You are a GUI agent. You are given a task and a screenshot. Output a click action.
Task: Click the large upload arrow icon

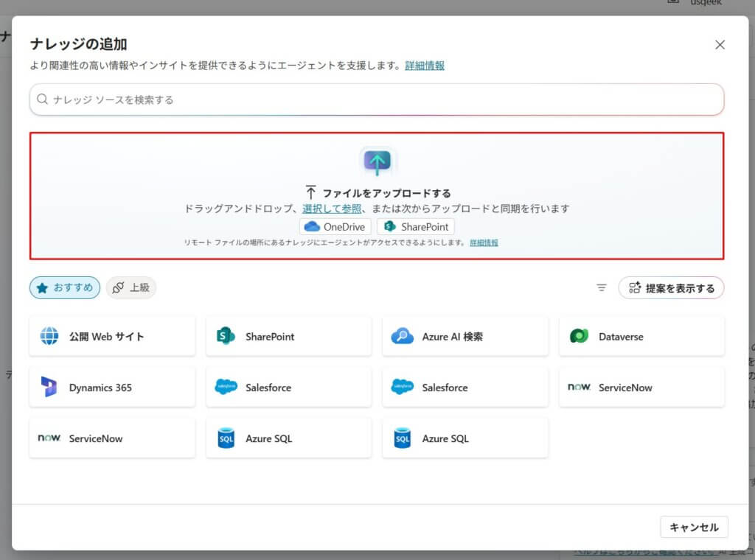(x=377, y=161)
